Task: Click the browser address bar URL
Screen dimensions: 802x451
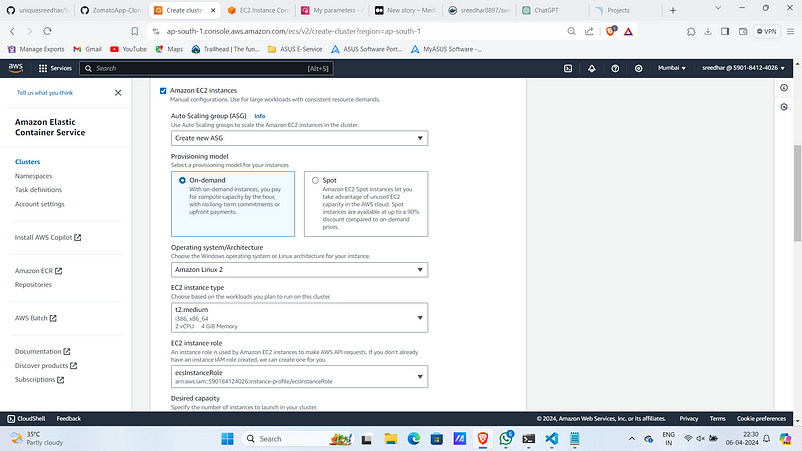Action: coord(294,31)
